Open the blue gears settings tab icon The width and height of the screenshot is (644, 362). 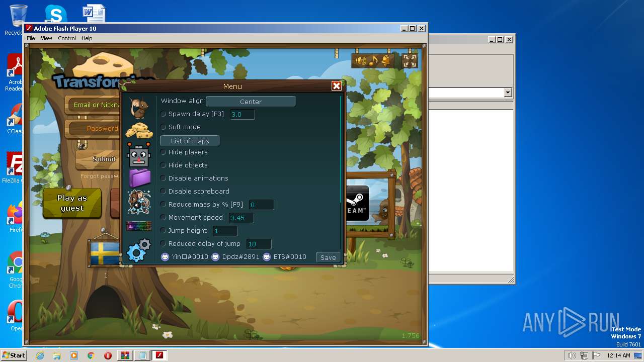(139, 250)
